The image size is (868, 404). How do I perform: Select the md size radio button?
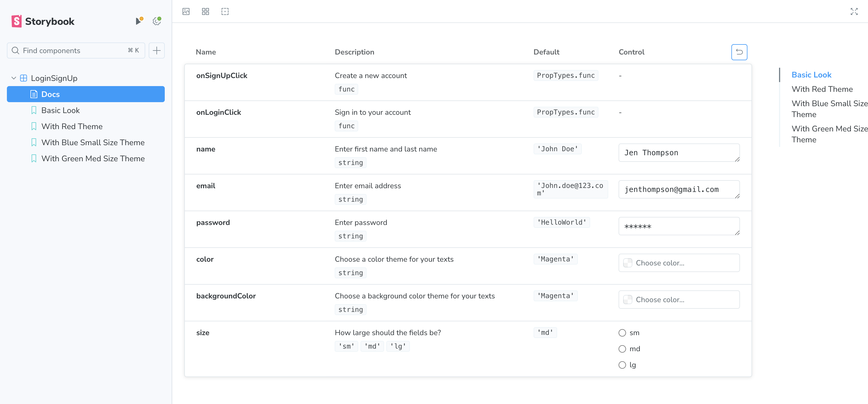coord(622,349)
